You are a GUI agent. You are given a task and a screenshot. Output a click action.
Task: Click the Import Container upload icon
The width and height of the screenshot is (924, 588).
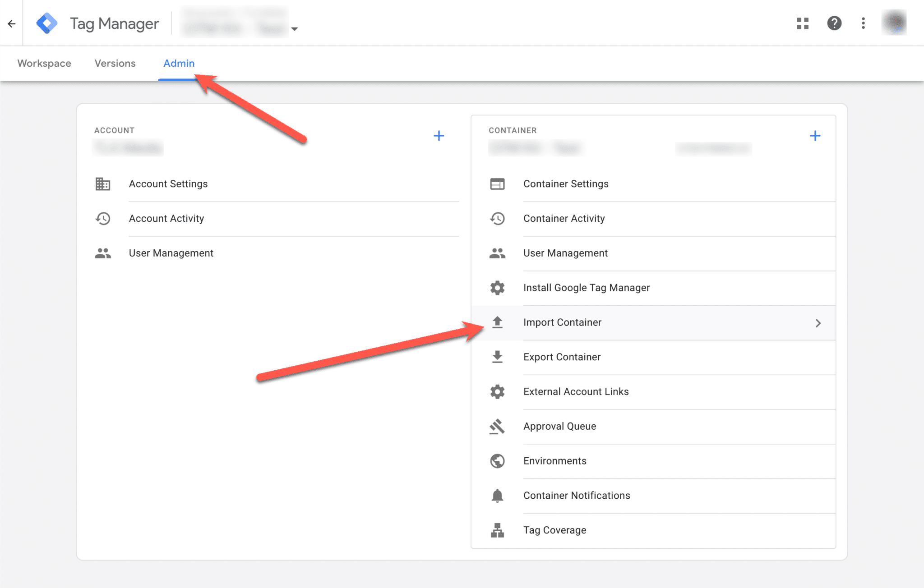coord(497,322)
